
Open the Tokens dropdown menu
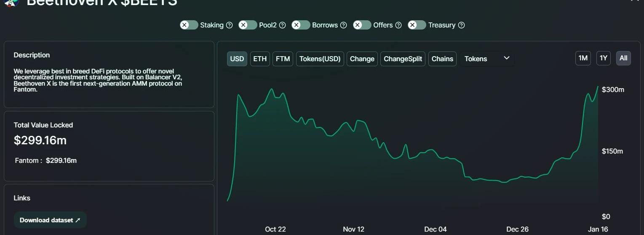(487, 59)
